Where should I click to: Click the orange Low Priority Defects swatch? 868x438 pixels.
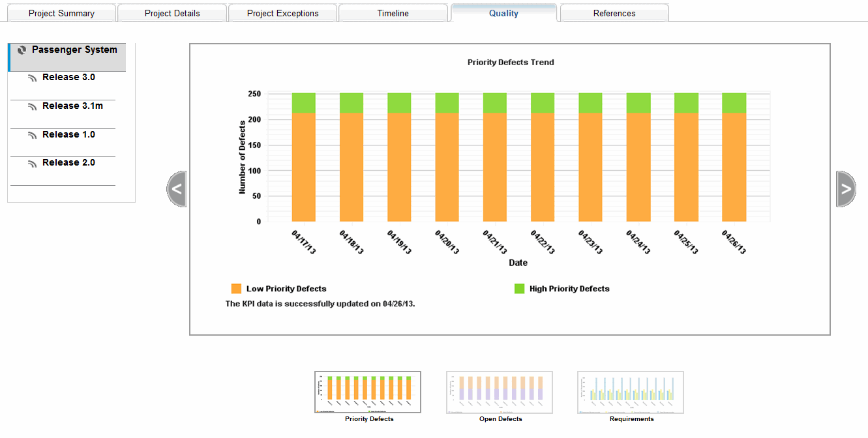point(236,289)
